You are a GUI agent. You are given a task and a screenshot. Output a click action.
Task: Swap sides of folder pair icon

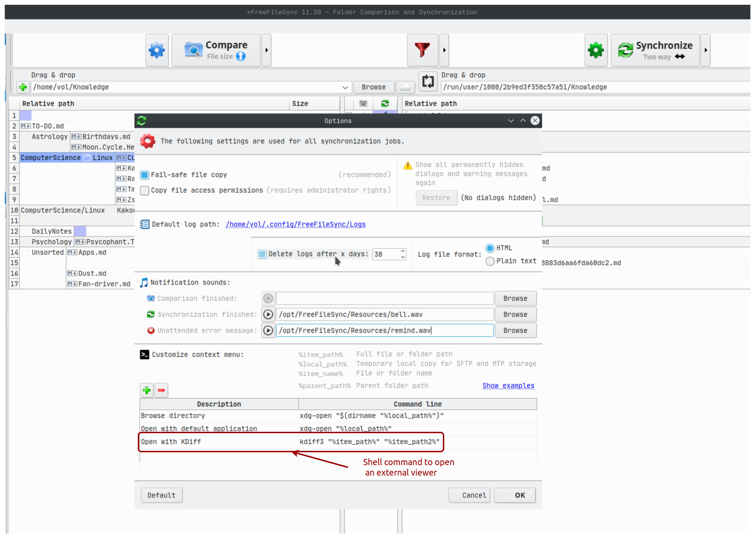click(428, 81)
